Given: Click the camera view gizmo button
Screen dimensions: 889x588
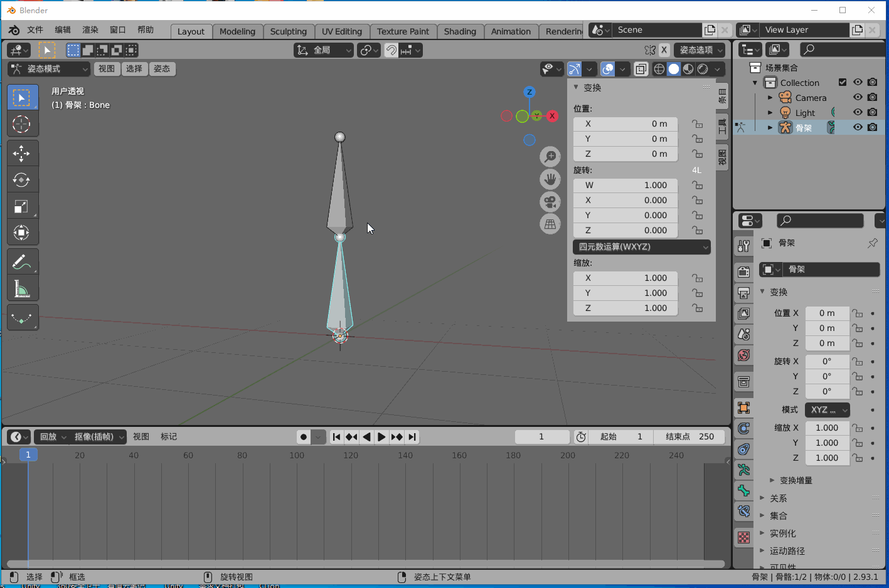Looking at the screenshot, I should [550, 202].
